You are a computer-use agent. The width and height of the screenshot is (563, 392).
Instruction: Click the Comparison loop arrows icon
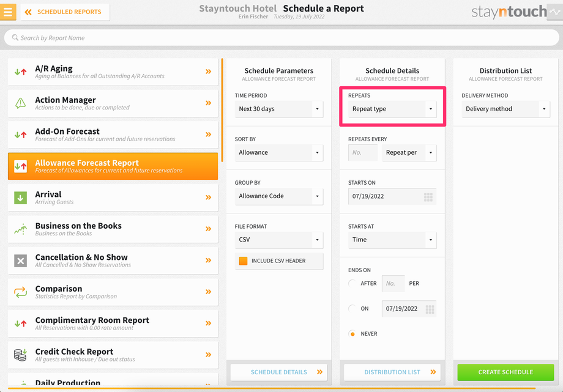pos(20,292)
